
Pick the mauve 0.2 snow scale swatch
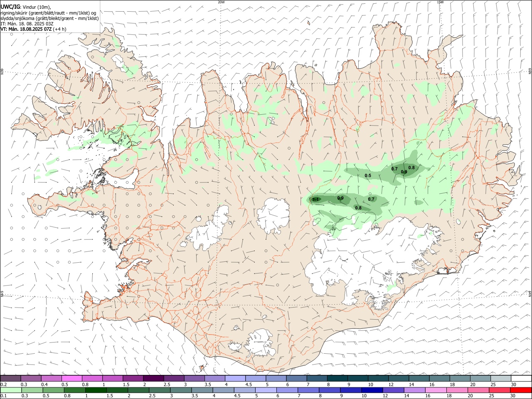pyautogui.click(x=10, y=379)
